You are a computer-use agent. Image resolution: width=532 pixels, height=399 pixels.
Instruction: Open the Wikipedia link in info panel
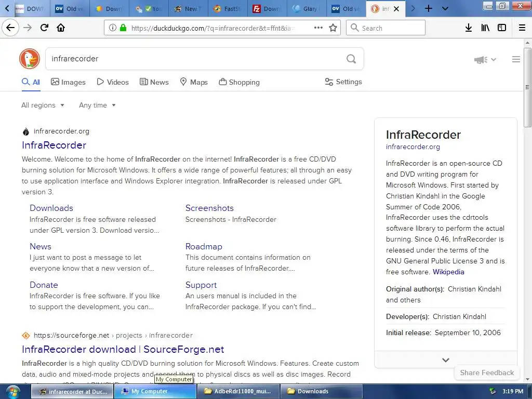tap(448, 272)
